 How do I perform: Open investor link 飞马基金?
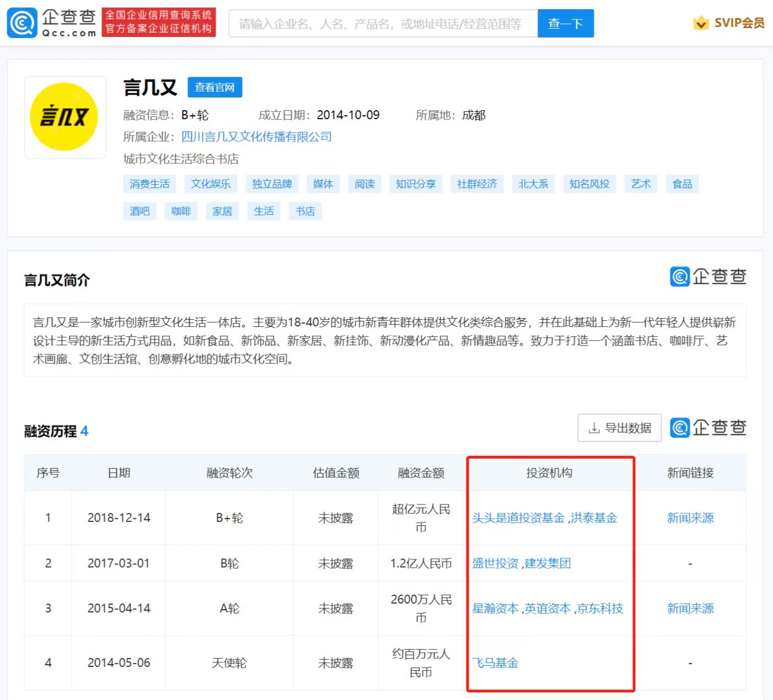[495, 663]
